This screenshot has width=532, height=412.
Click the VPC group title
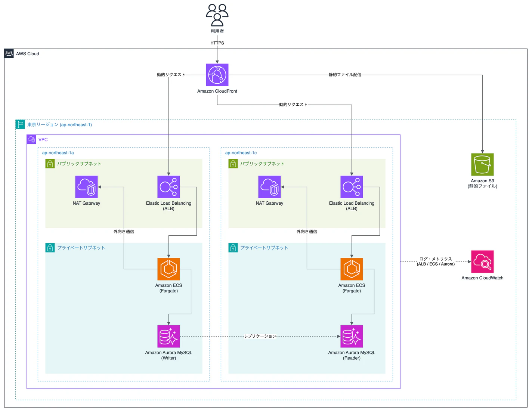43,140
